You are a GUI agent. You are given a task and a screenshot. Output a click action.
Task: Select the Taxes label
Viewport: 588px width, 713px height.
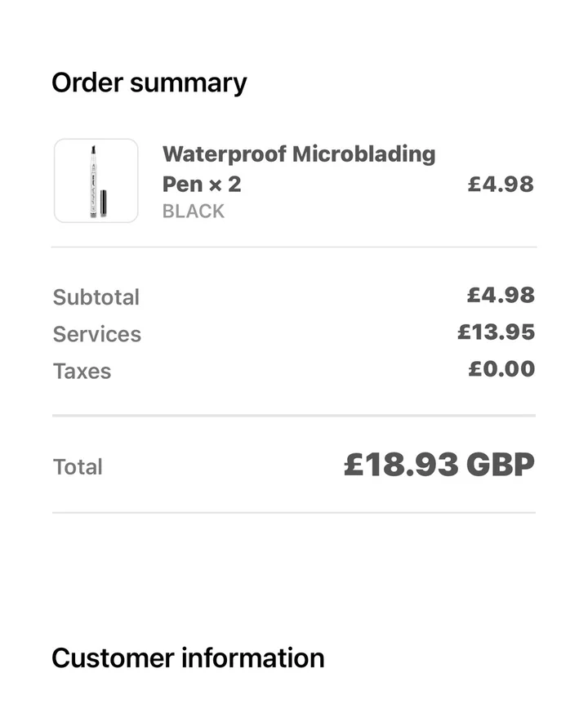click(x=82, y=372)
